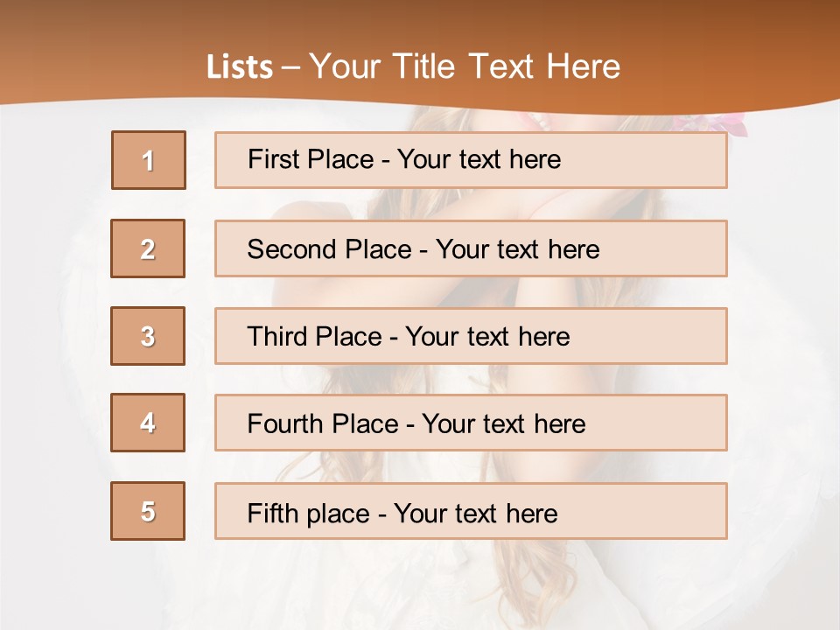Viewport: 840px width, 630px height.
Task: Click the bold "Lists" word in the title
Action: coord(239,67)
